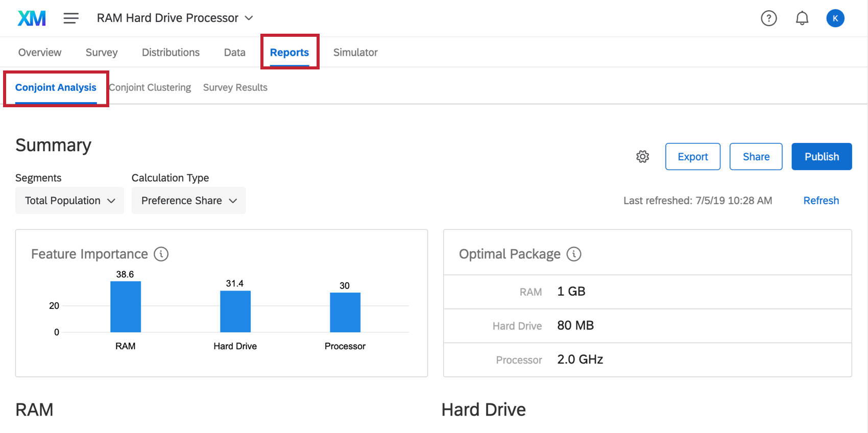Show Optimal Package info icon
Screen dimensions: 868x433
coord(574,254)
